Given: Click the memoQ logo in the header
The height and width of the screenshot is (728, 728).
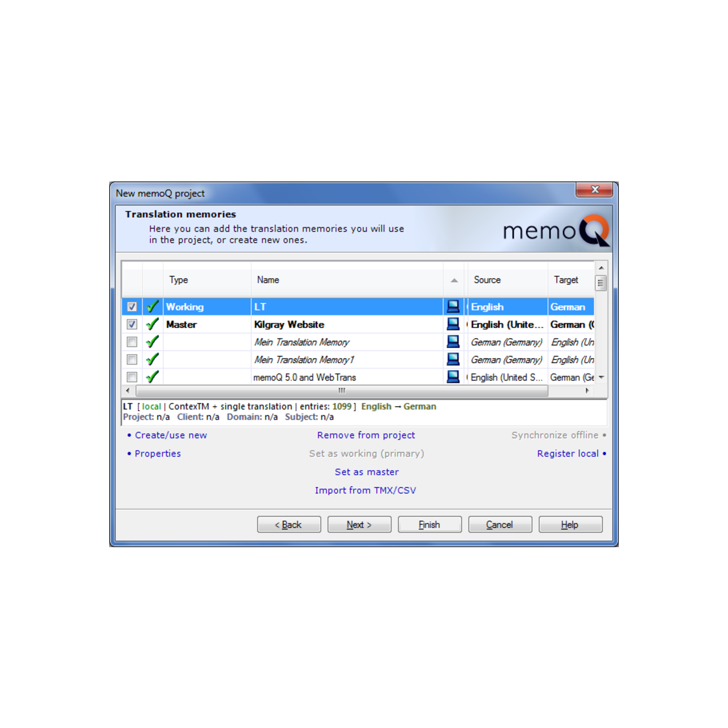Looking at the screenshot, I should [x=555, y=230].
